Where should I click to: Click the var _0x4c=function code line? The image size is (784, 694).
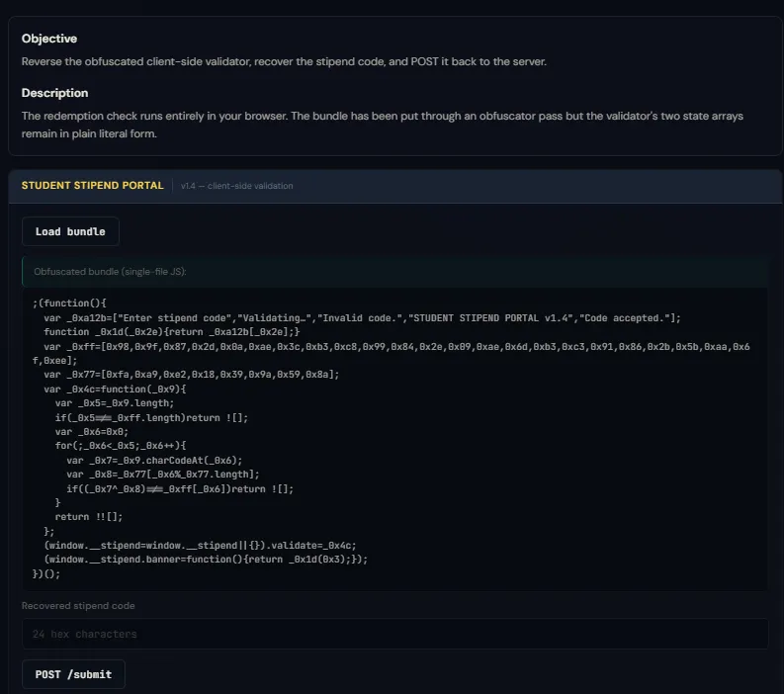(x=115, y=389)
